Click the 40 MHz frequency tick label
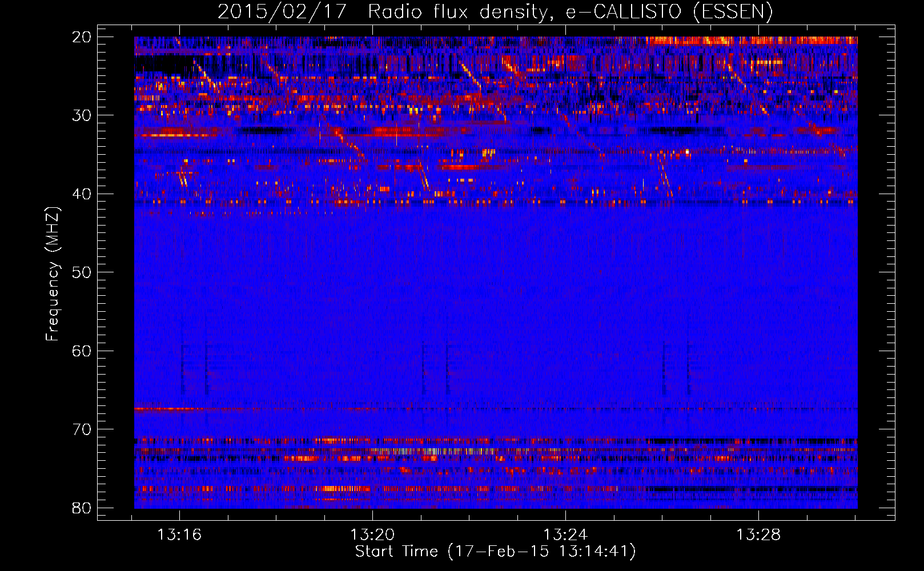This screenshot has height=571, width=924. tap(82, 194)
